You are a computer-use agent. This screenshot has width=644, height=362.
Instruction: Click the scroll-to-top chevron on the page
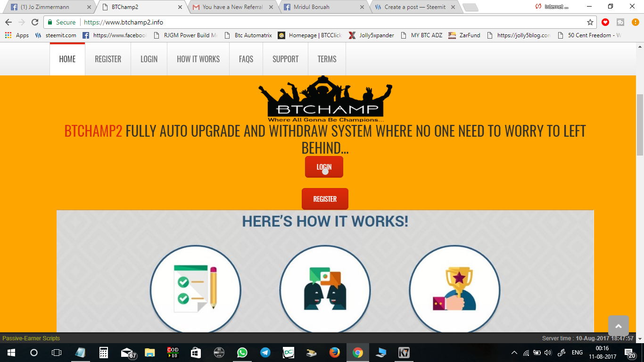618,326
